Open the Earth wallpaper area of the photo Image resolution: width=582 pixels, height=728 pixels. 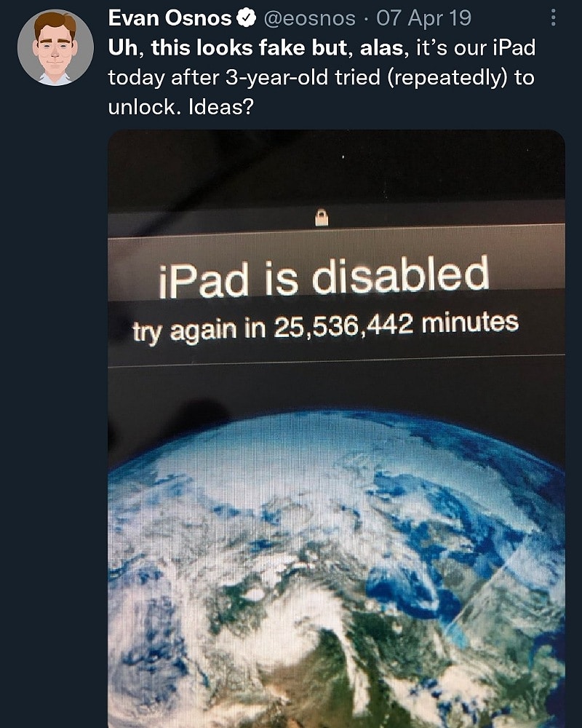[x=337, y=569]
